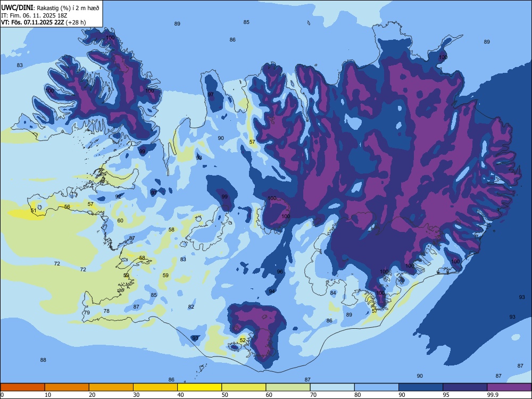Click the '50' legend tick label
532x399 pixels.
[x=225, y=395]
